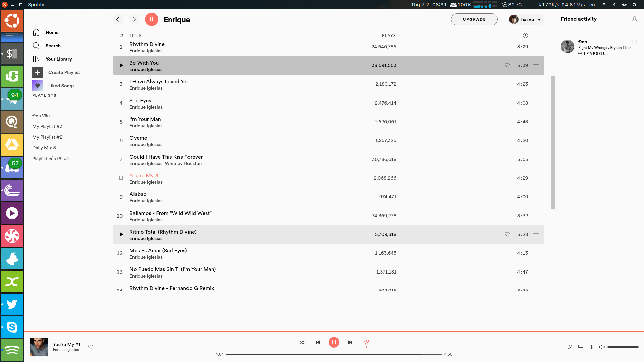
Task: Pause playback in the bottom player bar
Action: (334, 342)
